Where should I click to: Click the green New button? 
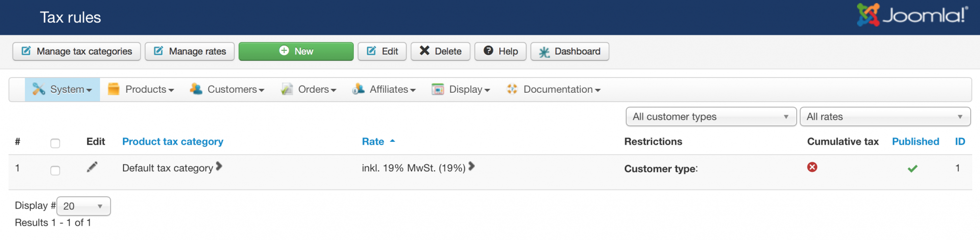[x=296, y=52]
